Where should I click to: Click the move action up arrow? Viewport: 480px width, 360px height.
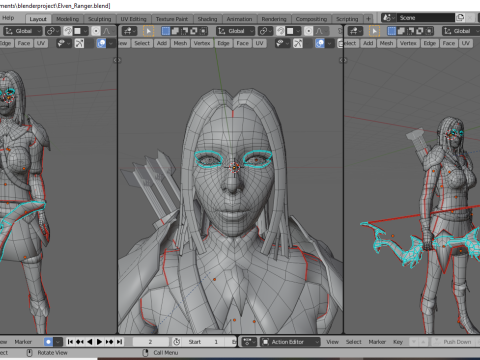click(x=423, y=342)
